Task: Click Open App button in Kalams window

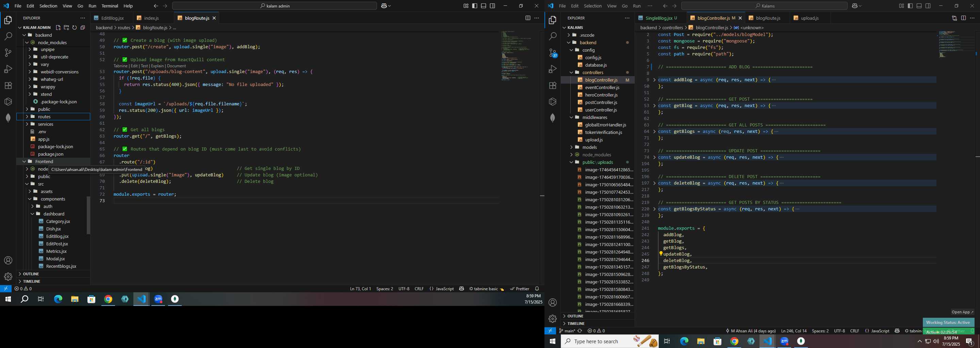Action: pos(962,312)
